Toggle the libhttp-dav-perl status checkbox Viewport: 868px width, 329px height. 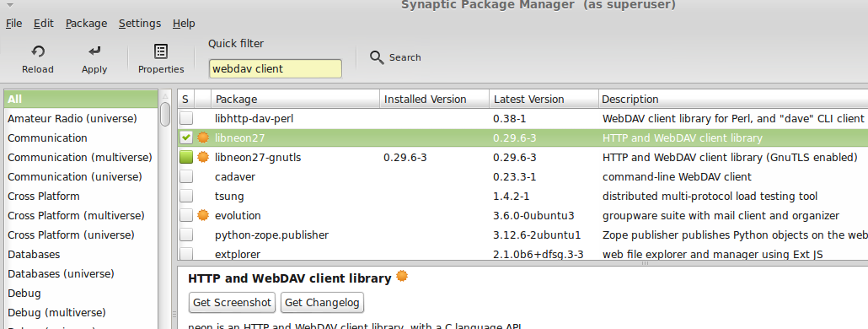(x=186, y=118)
